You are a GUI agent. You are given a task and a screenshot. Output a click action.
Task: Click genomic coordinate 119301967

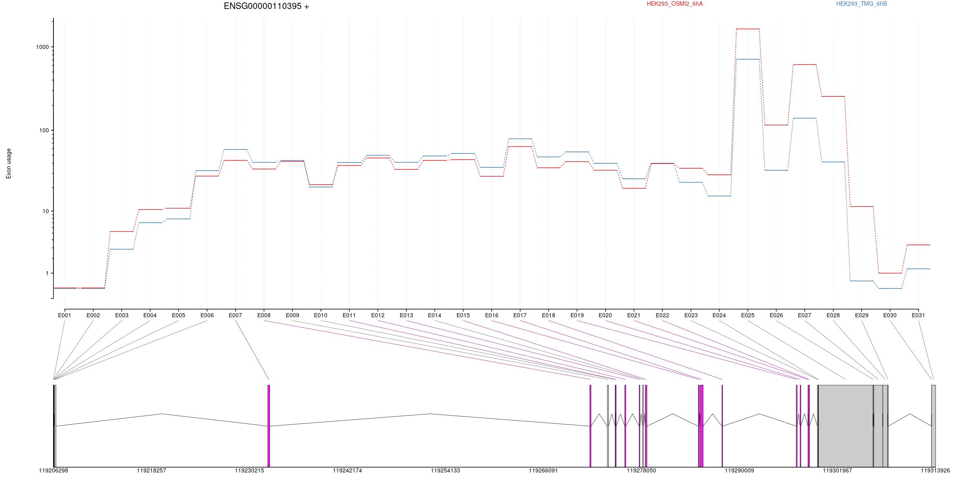point(837,470)
